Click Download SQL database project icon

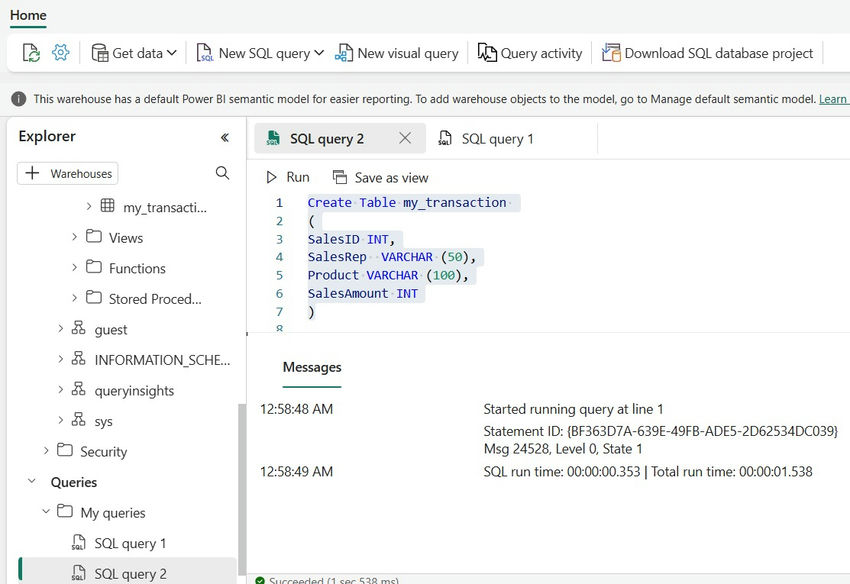609,53
